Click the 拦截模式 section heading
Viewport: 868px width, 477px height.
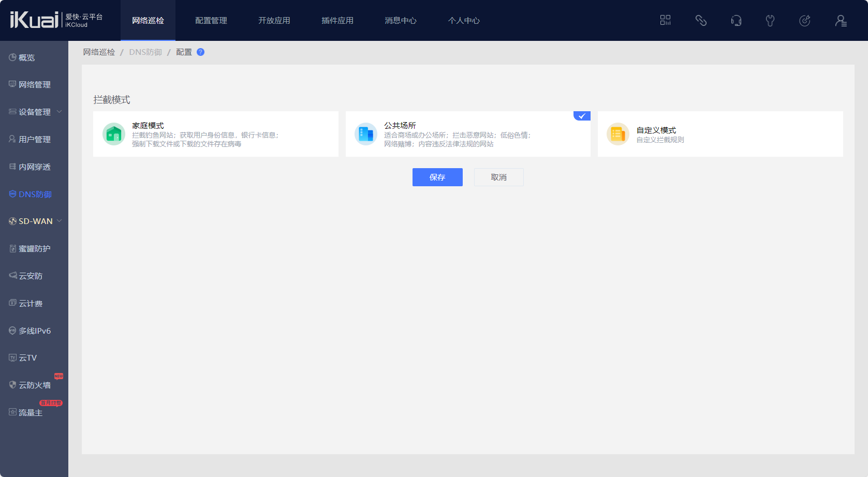112,99
